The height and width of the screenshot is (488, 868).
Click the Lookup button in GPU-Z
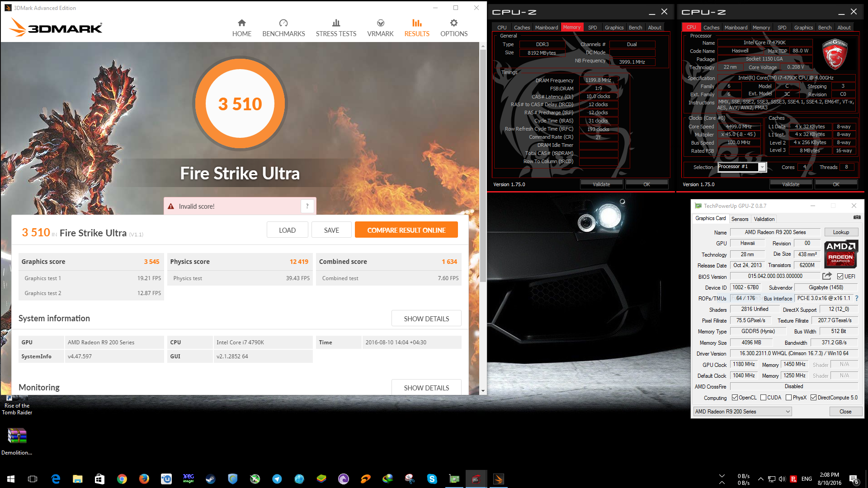coord(841,232)
